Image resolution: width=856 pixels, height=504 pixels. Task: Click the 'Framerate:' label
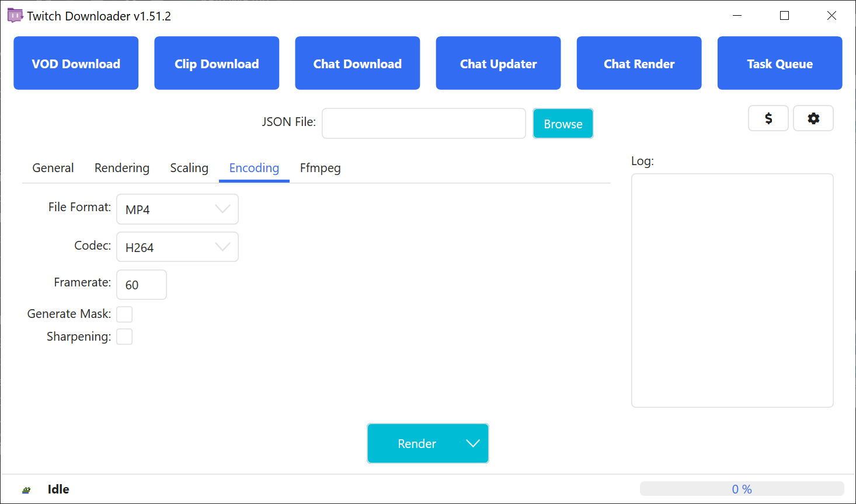click(x=82, y=282)
